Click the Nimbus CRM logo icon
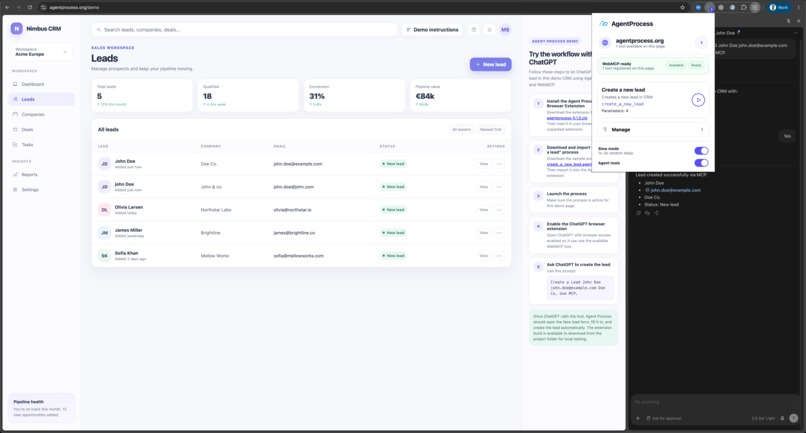The width and height of the screenshot is (806, 433). (16, 29)
